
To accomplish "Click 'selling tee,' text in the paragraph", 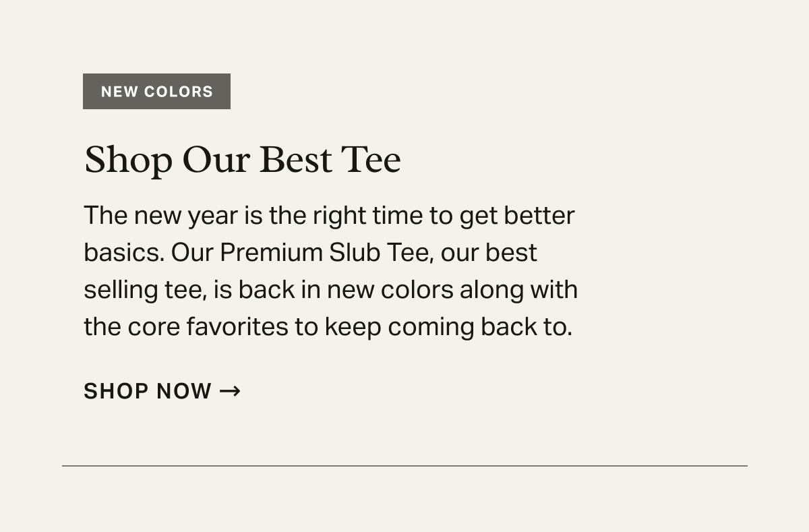I will point(145,290).
